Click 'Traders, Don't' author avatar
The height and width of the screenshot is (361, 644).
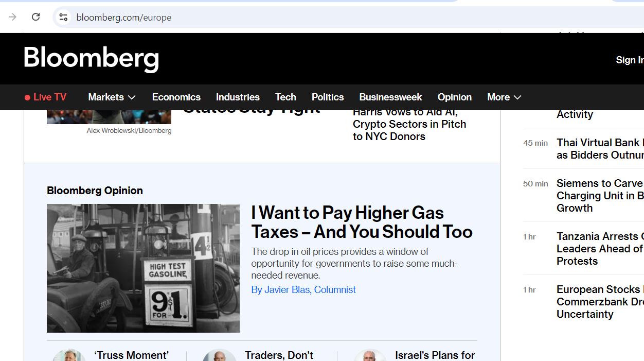(220, 355)
